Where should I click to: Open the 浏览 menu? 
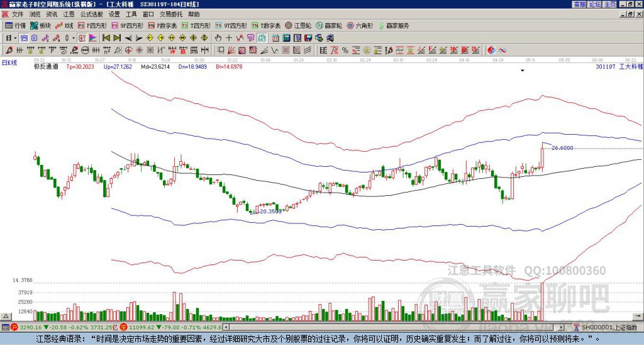35,14
